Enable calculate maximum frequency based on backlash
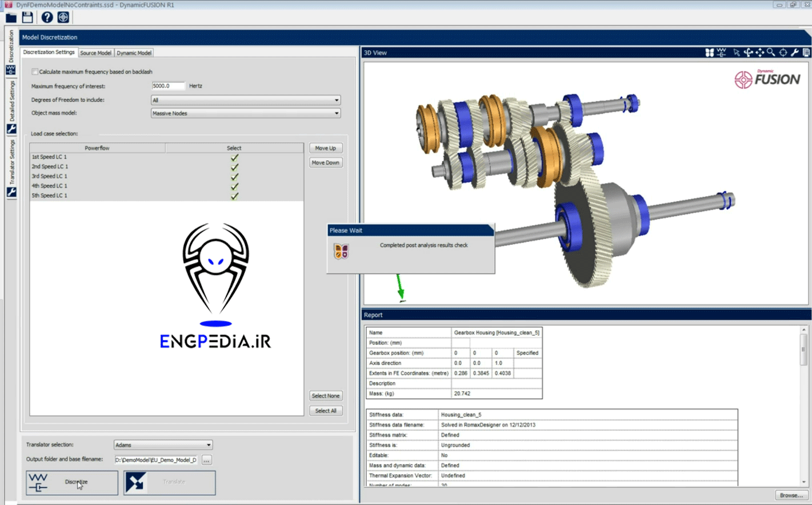812x505 pixels. (35, 72)
